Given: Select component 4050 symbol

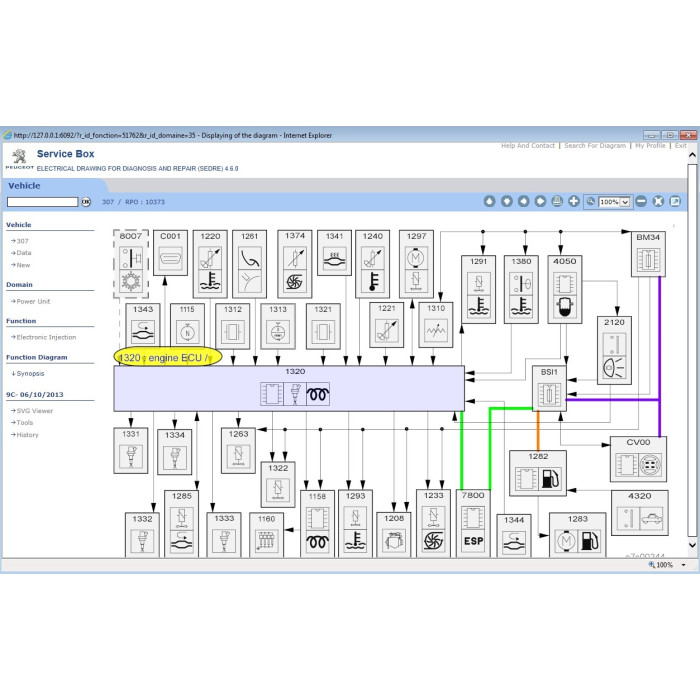Looking at the screenshot, I should [565, 289].
